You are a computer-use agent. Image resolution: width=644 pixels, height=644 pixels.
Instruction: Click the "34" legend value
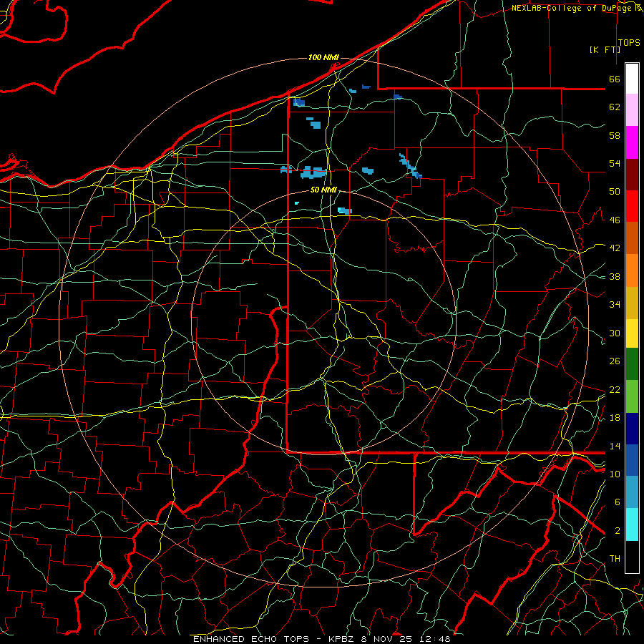(x=615, y=305)
